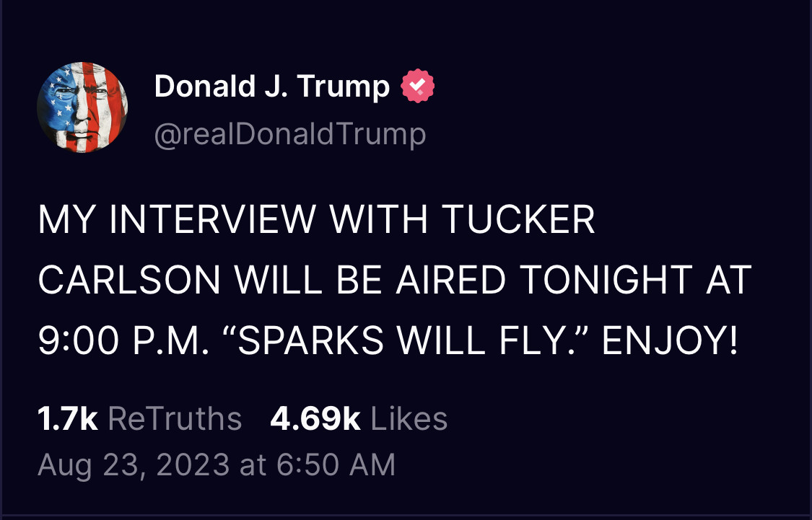Click the @realDonaldTrump handle
This screenshot has width=812, height=520.
coord(290,134)
